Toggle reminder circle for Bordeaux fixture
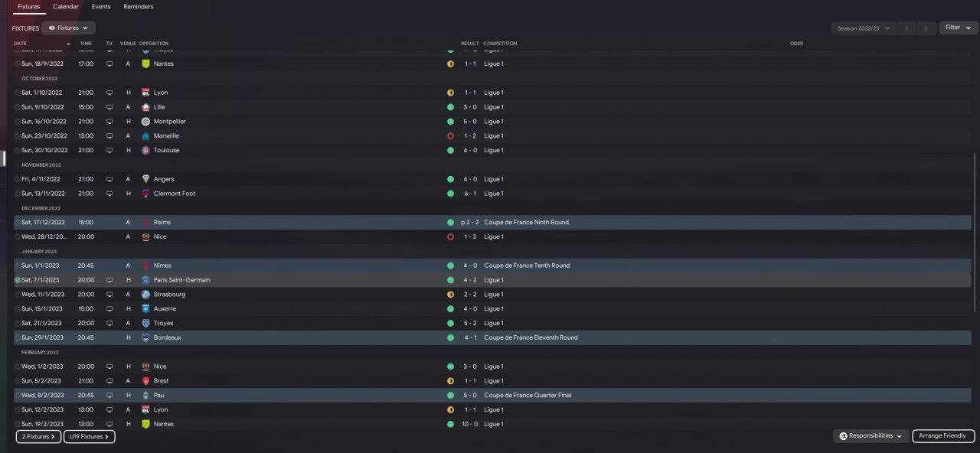Viewport: 980px width, 453px height. tap(18, 337)
